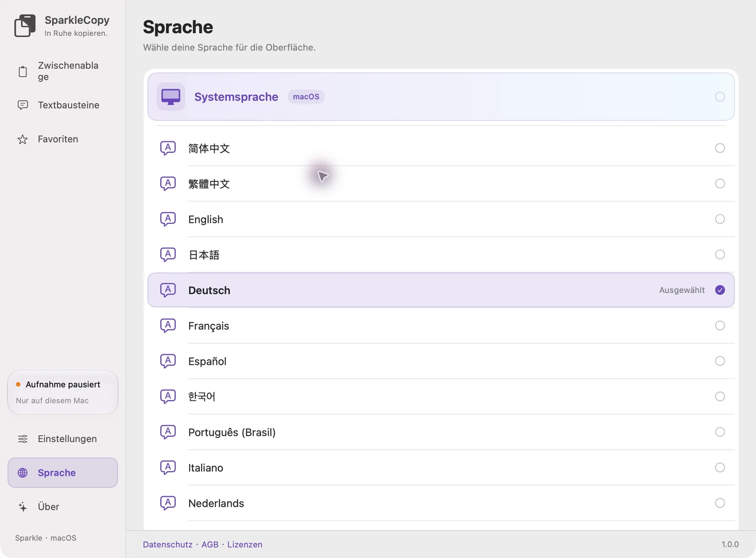Open the AGB footer link

pos(210,544)
